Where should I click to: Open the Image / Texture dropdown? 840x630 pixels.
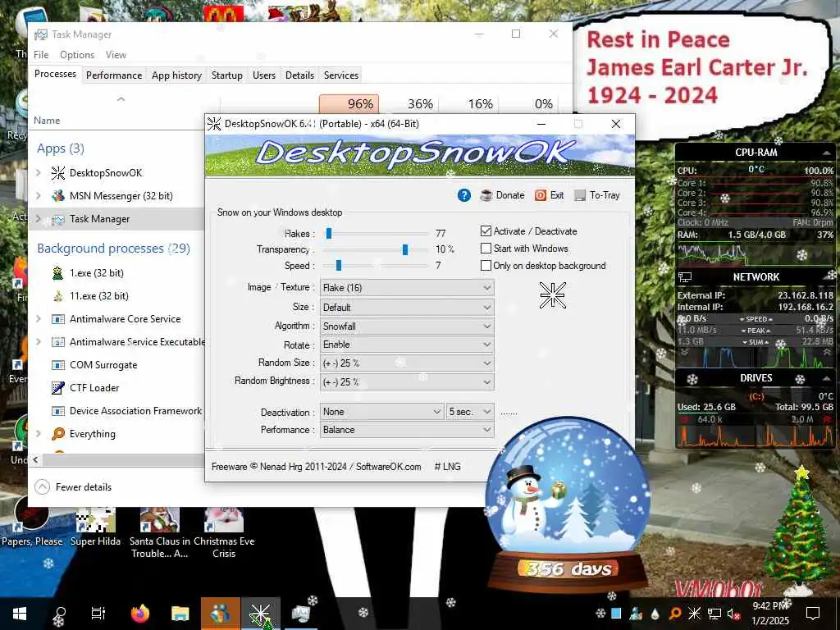(407, 288)
